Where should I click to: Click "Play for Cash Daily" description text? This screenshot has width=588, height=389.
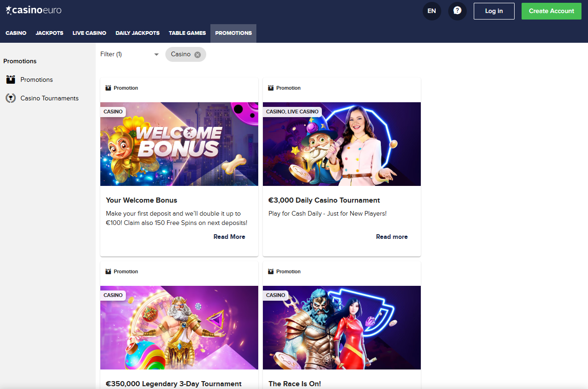(327, 213)
